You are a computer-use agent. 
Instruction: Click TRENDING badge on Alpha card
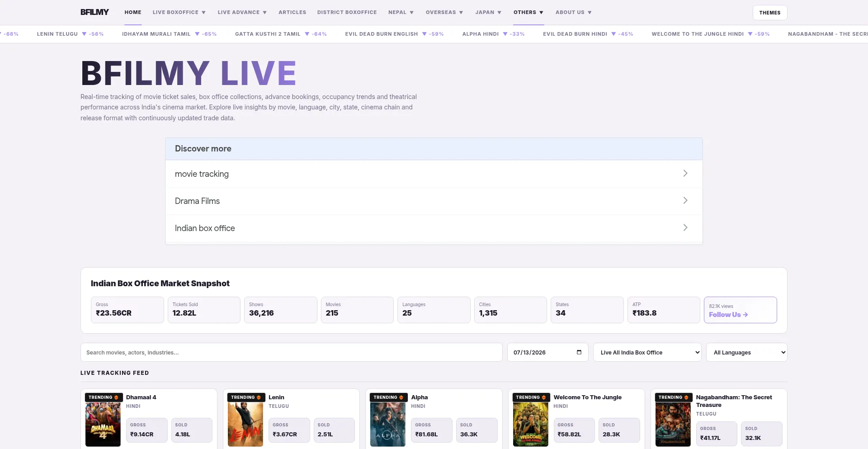point(388,397)
